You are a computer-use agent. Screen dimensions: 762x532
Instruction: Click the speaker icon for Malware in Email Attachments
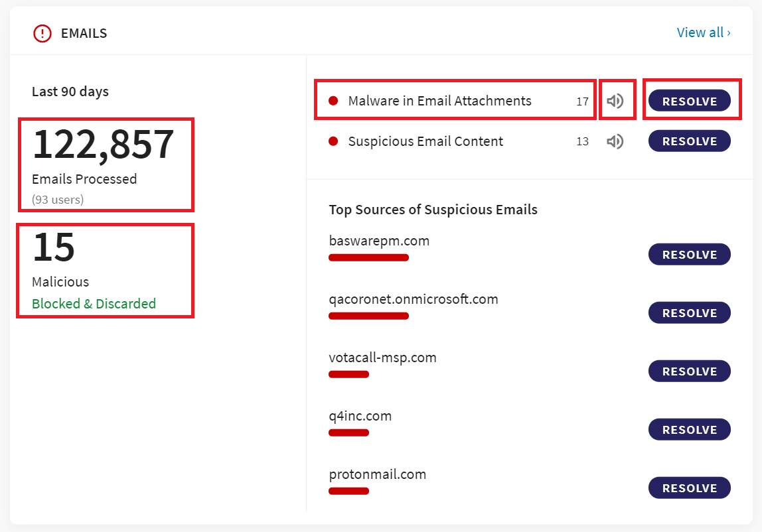(x=615, y=101)
